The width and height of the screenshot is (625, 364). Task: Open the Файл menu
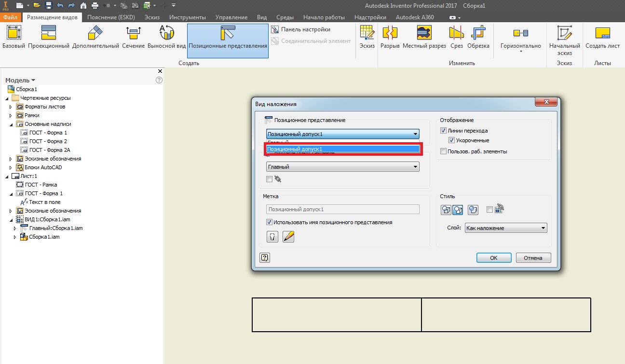(x=11, y=17)
